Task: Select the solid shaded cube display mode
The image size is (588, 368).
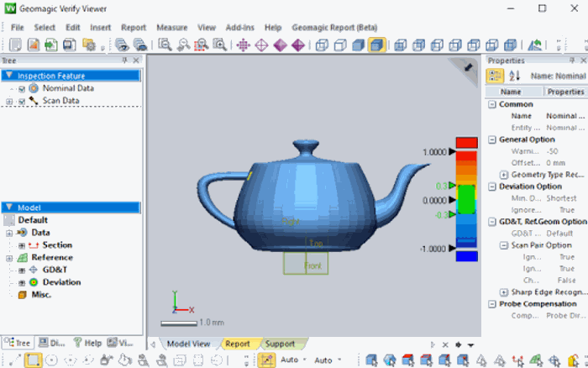Action: pyautogui.click(x=359, y=45)
